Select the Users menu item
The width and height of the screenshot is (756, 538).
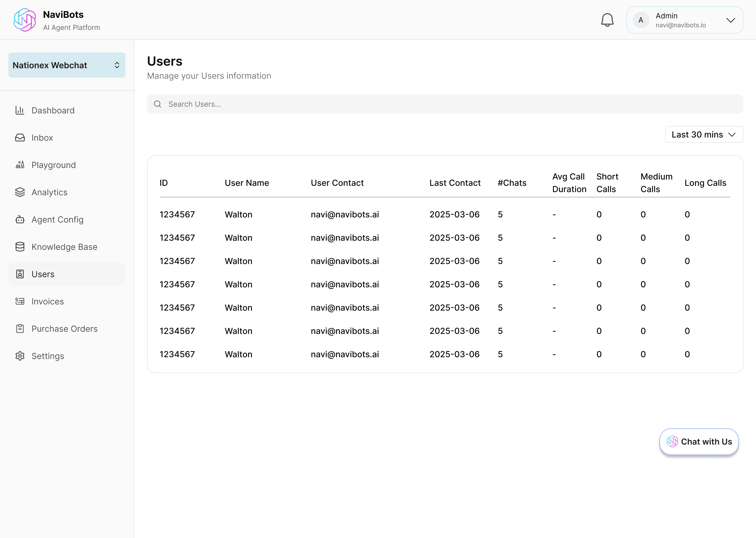pos(43,274)
